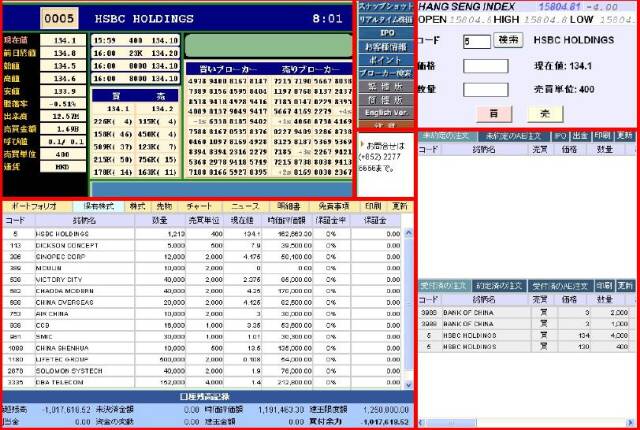Open the 免責事項 disclaimer tab
The image size is (640, 430).
click(x=334, y=206)
